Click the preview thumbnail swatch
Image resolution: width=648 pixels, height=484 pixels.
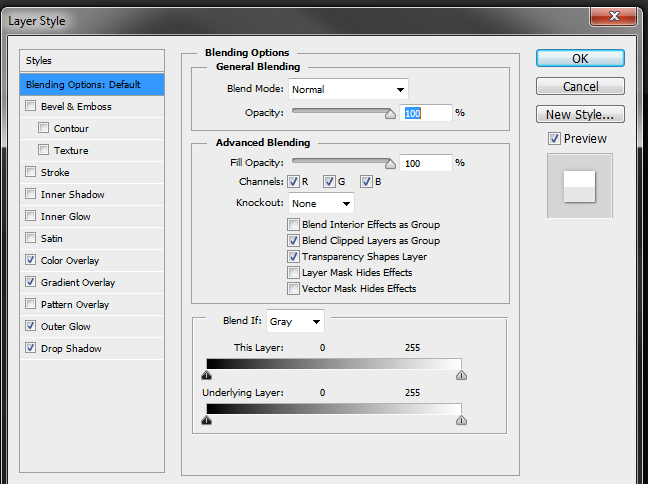click(579, 185)
